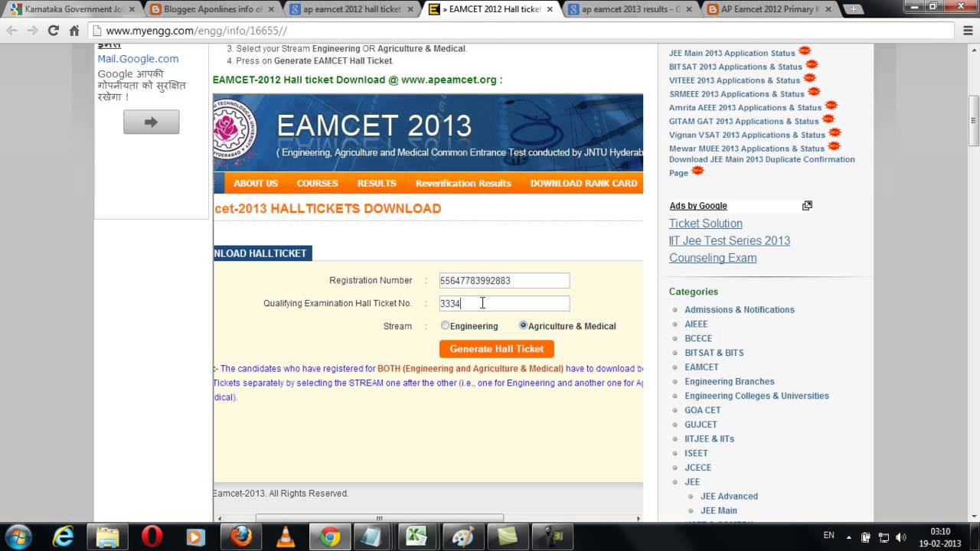Open Reverification Results menu item
This screenshot has height=551, width=980.
pos(463,183)
